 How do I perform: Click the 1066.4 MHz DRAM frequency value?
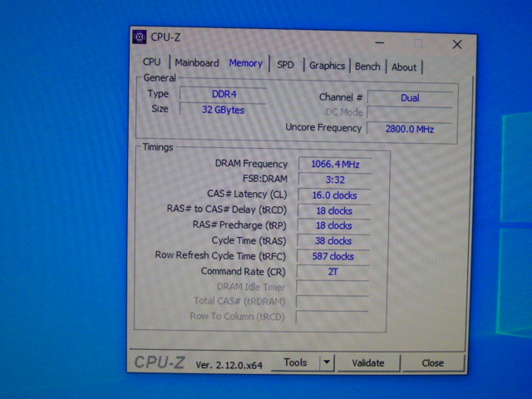point(335,165)
